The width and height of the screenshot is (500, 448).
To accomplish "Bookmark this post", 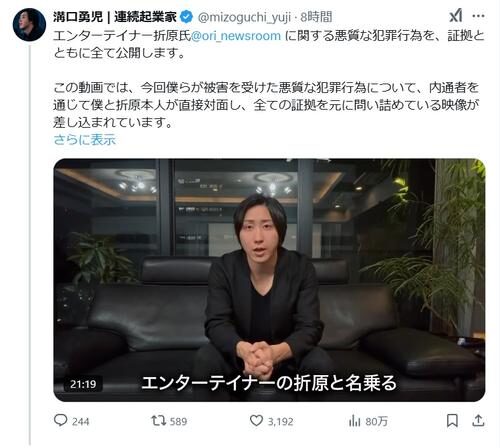I will 452,421.
